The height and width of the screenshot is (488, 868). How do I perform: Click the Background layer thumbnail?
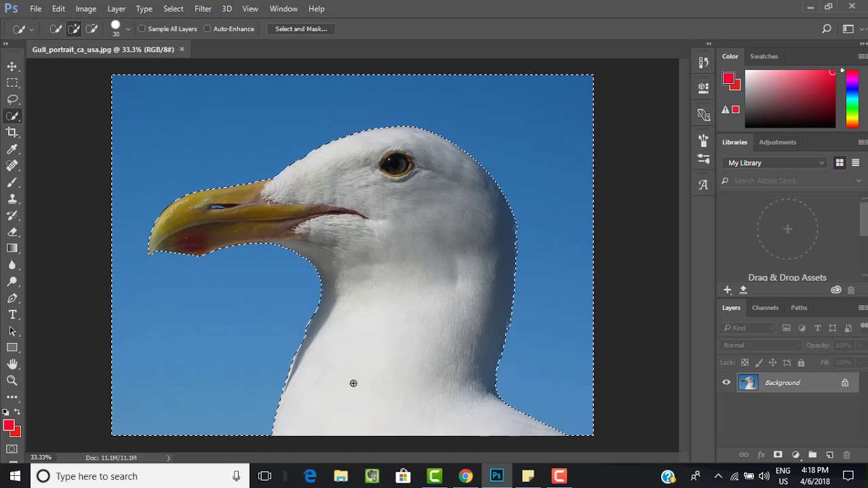click(x=748, y=383)
